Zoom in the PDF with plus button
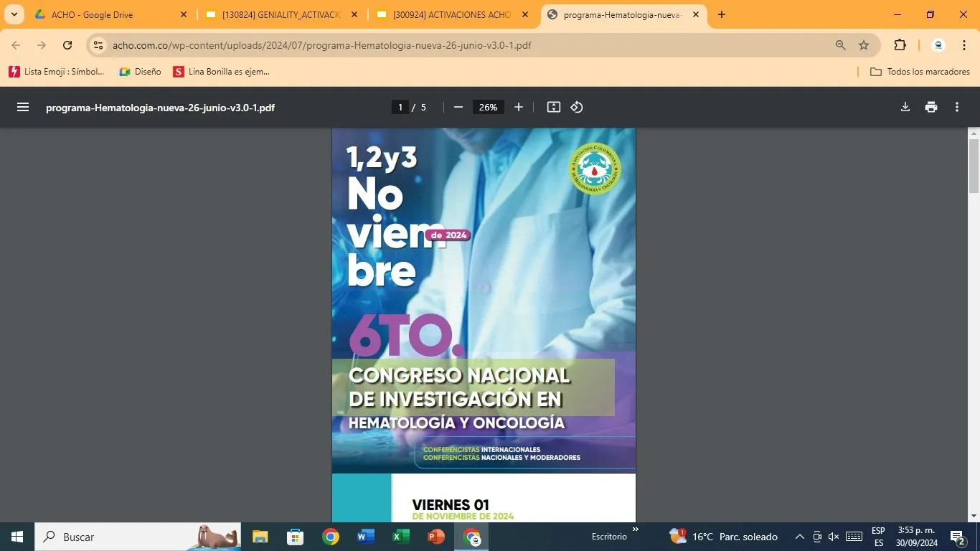The image size is (980, 551). pos(519,107)
